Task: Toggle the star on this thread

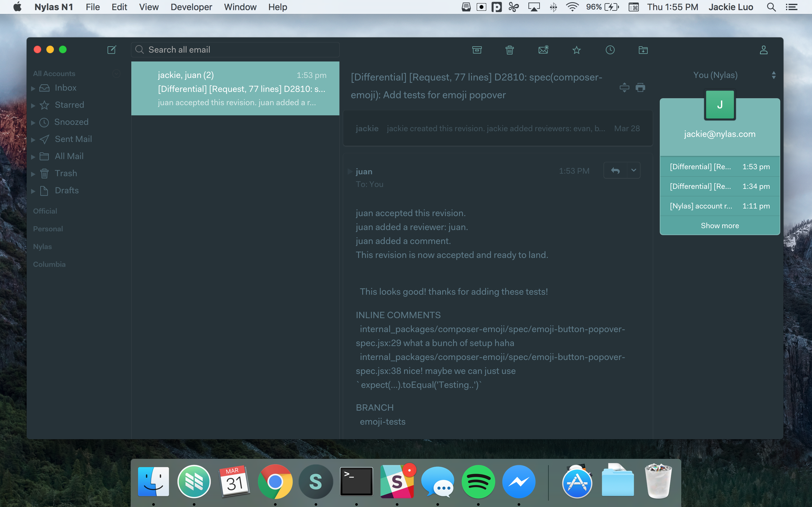Action: pos(576,50)
